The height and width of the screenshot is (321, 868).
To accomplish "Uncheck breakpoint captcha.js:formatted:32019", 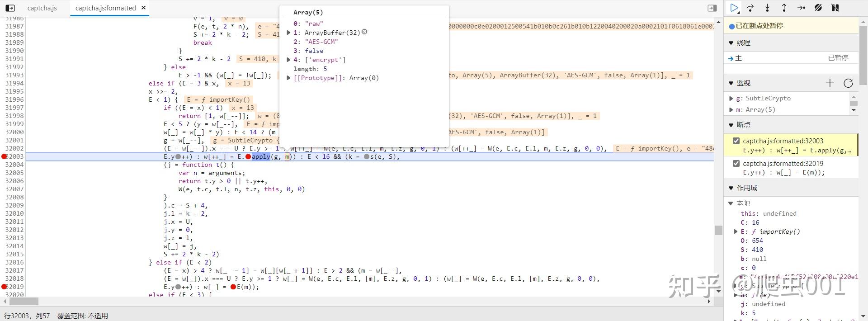I will pyautogui.click(x=736, y=164).
